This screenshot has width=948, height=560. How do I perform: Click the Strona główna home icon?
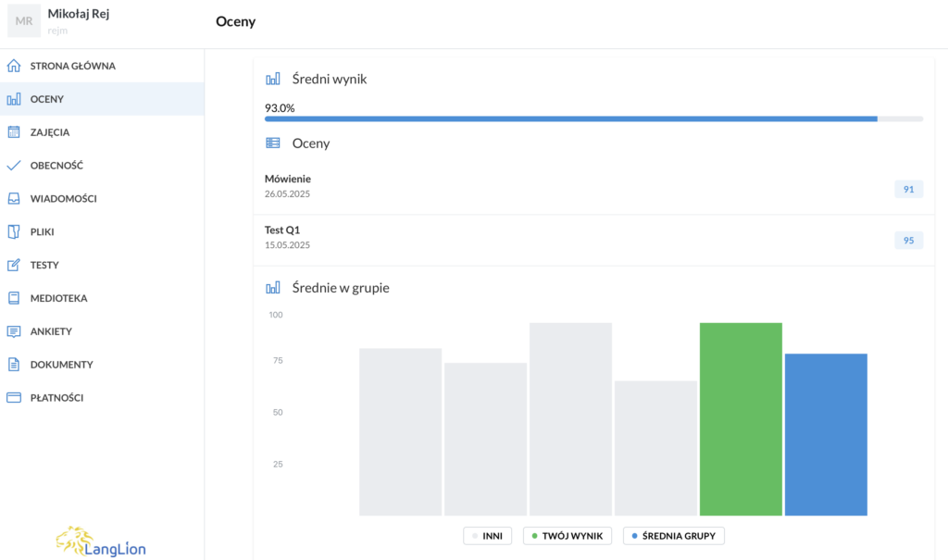click(14, 67)
